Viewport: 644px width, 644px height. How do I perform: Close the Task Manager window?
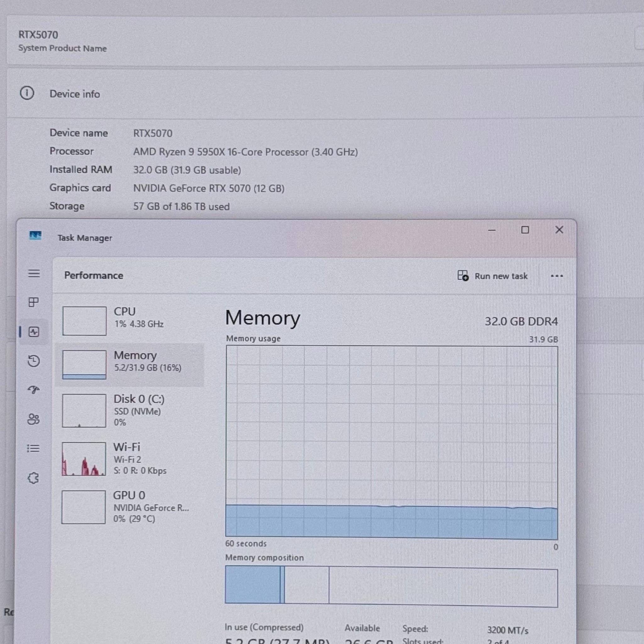[x=559, y=230]
